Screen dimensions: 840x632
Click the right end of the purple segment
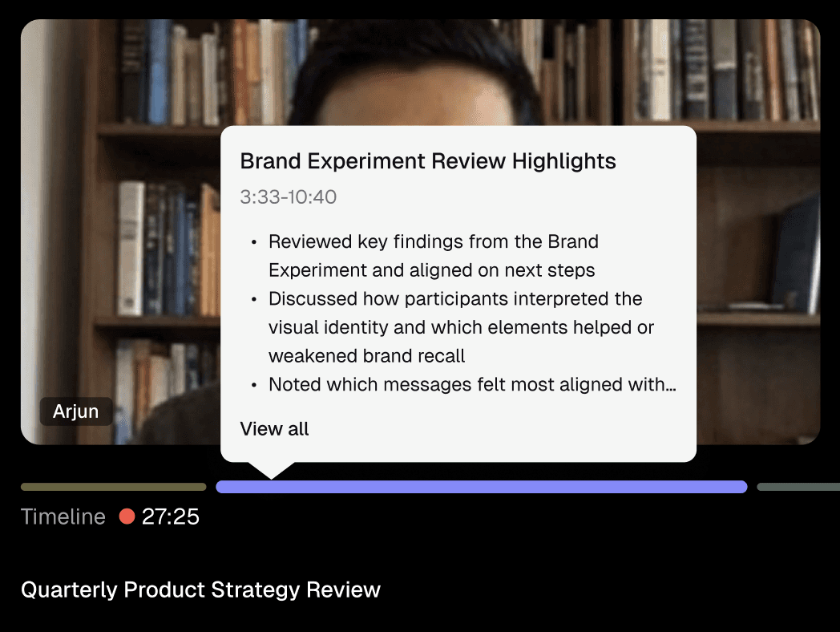(x=741, y=487)
